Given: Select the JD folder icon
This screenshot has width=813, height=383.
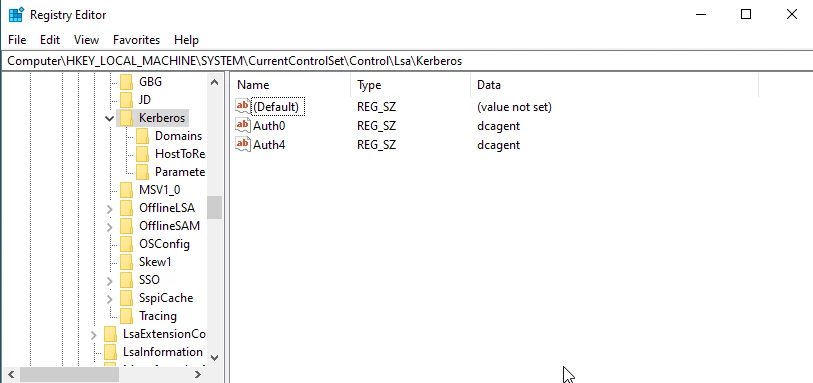Looking at the screenshot, I should 126,100.
